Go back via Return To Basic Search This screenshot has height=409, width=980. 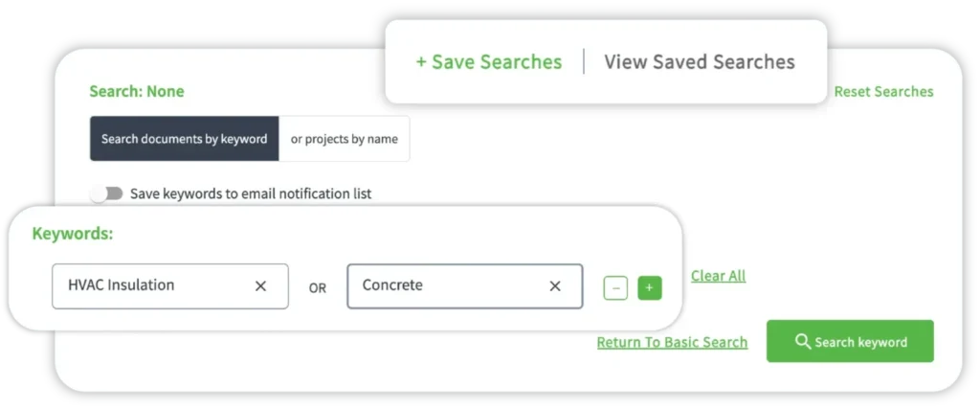[x=672, y=342]
